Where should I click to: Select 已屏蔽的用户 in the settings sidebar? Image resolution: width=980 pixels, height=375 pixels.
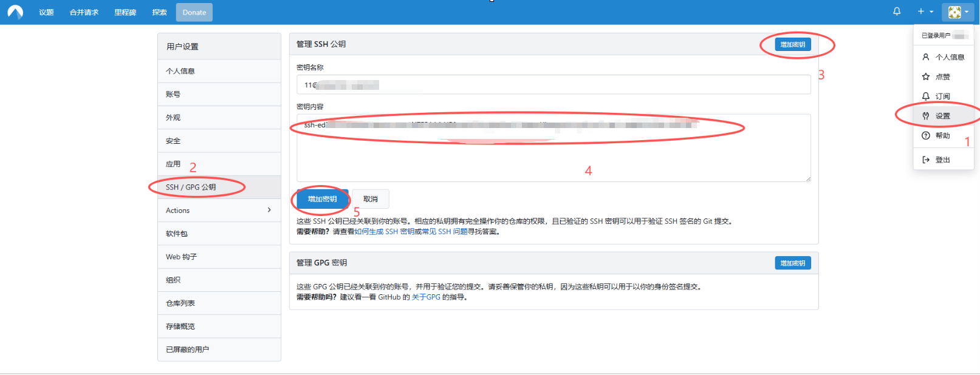point(219,350)
